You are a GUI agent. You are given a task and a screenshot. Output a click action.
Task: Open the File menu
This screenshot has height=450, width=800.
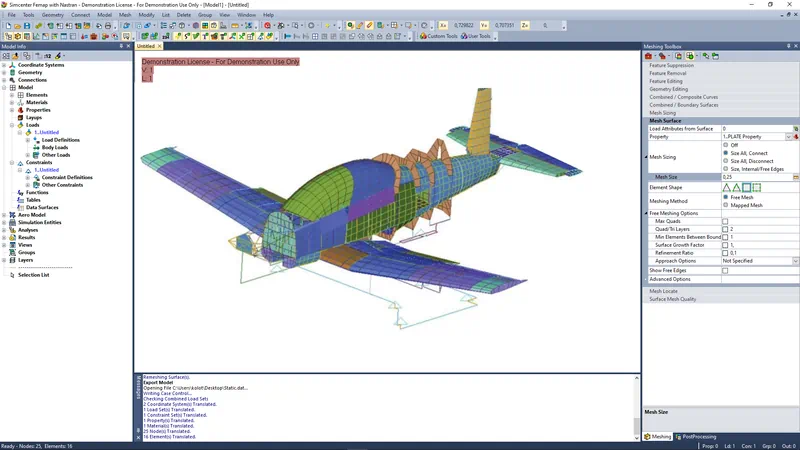[x=11, y=15]
